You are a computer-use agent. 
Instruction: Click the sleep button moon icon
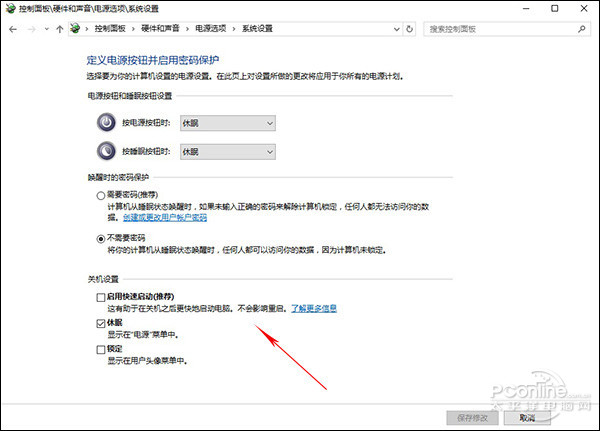[106, 151]
